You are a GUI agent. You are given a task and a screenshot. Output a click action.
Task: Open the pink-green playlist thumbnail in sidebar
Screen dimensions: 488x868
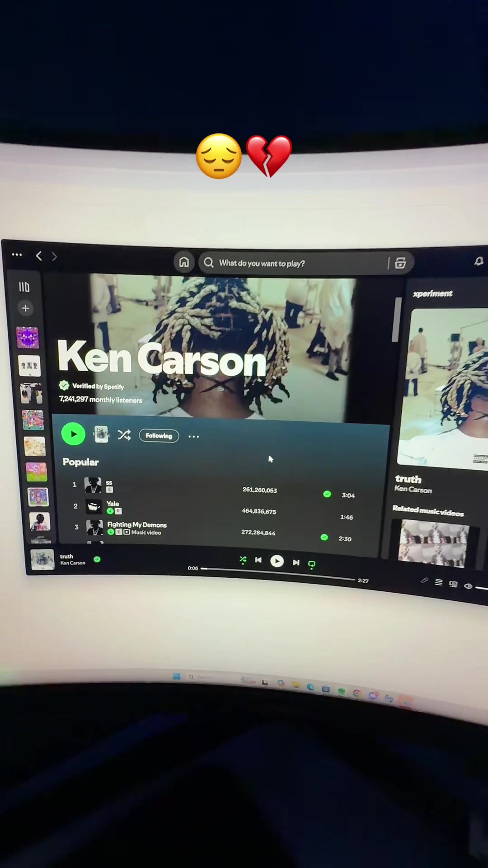pyautogui.click(x=37, y=472)
